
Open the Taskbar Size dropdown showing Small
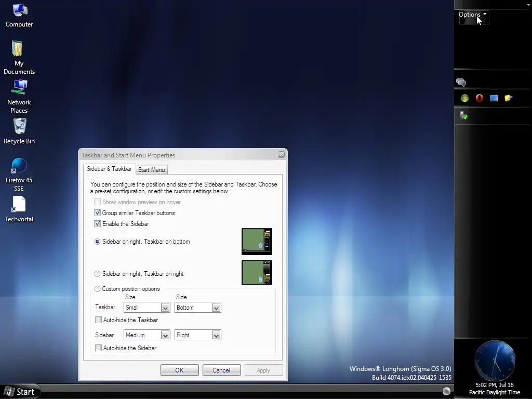coord(147,308)
